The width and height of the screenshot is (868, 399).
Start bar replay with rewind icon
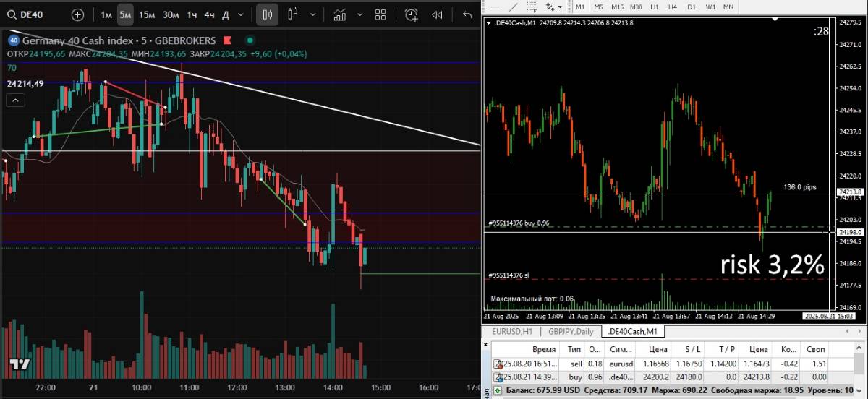tap(437, 14)
